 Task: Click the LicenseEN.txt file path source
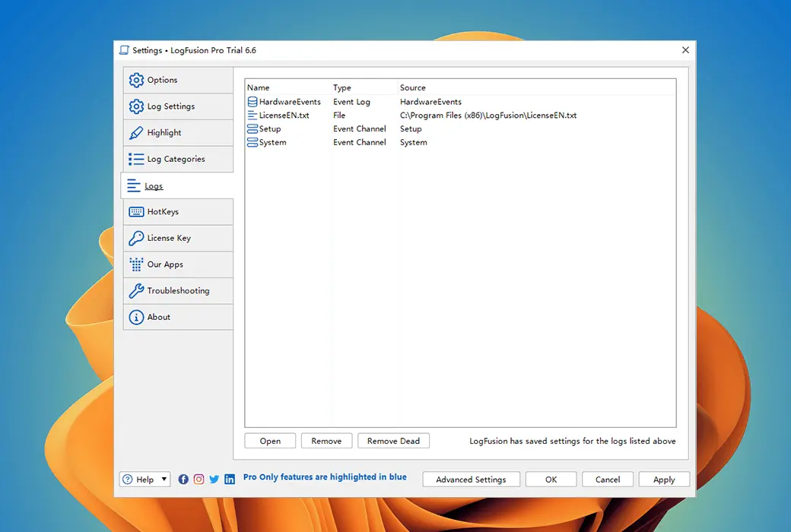488,116
